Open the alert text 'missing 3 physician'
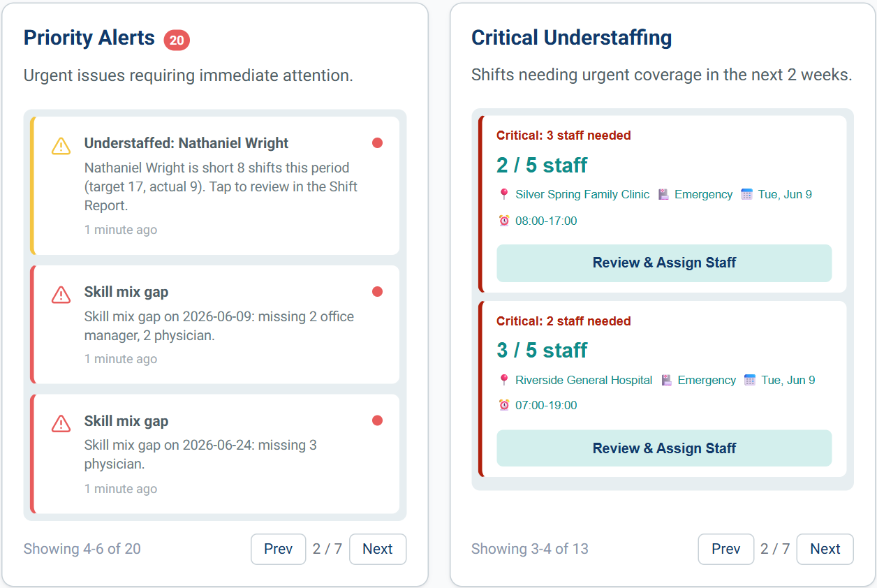This screenshot has width=877, height=588. [200, 455]
